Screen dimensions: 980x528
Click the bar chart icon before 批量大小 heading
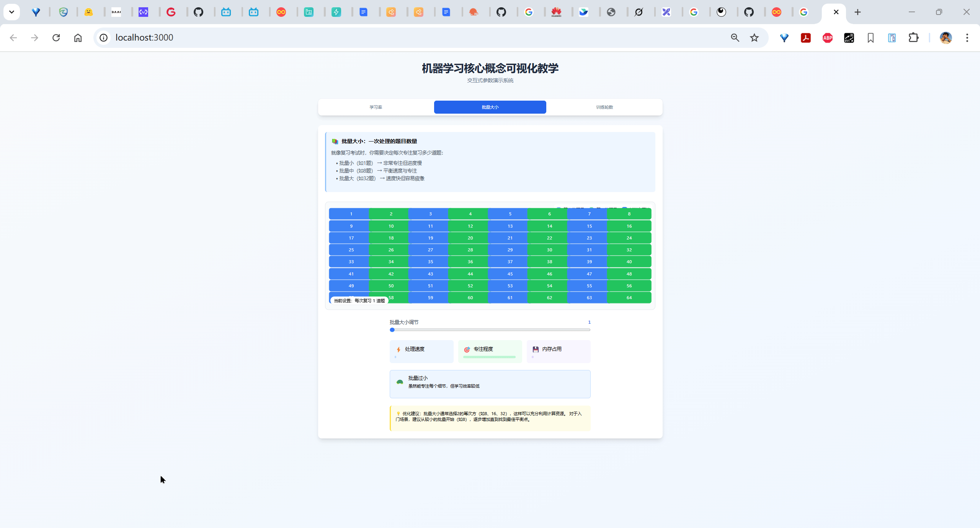[x=335, y=141]
